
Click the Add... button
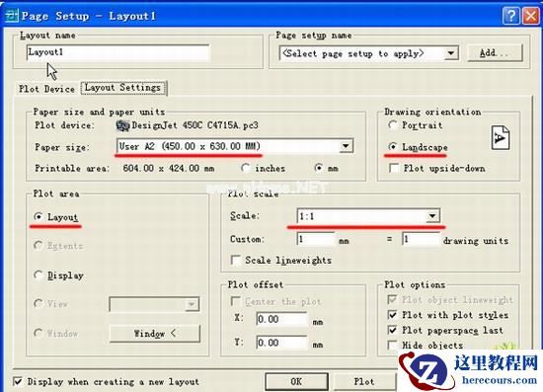[x=495, y=53]
